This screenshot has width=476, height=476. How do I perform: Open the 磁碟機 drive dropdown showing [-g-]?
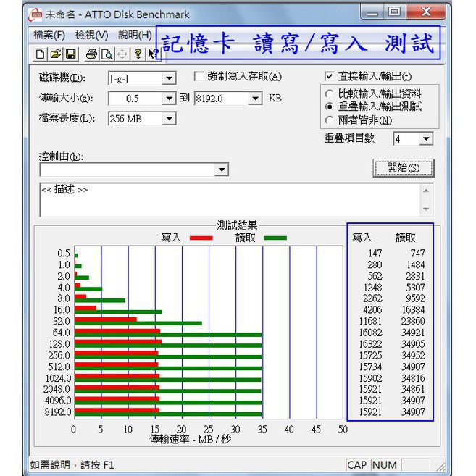[x=169, y=79]
